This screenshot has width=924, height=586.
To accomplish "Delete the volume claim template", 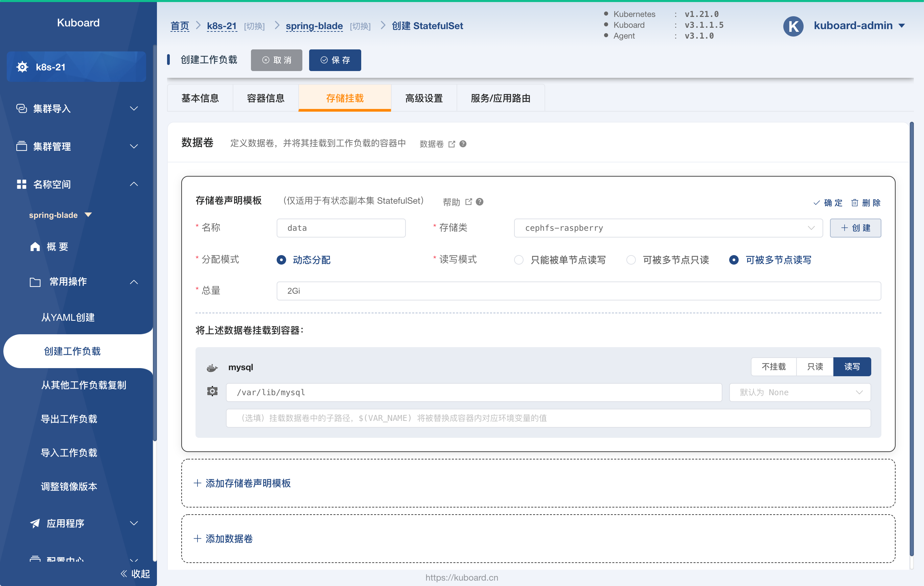I will point(866,202).
